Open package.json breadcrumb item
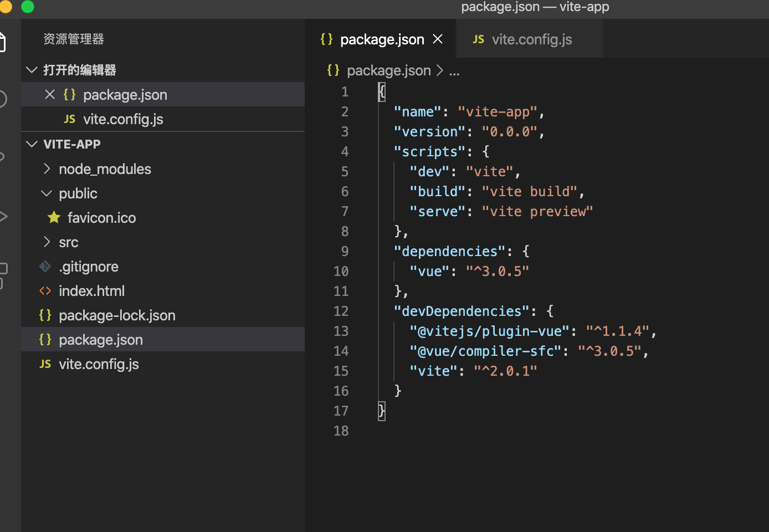This screenshot has height=532, width=769. coord(389,70)
